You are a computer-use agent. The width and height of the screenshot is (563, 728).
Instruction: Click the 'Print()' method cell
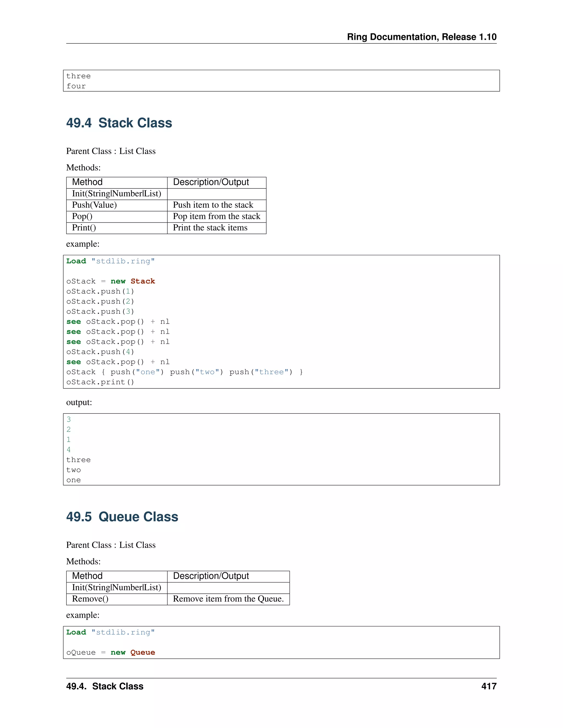pyautogui.click(x=84, y=228)
